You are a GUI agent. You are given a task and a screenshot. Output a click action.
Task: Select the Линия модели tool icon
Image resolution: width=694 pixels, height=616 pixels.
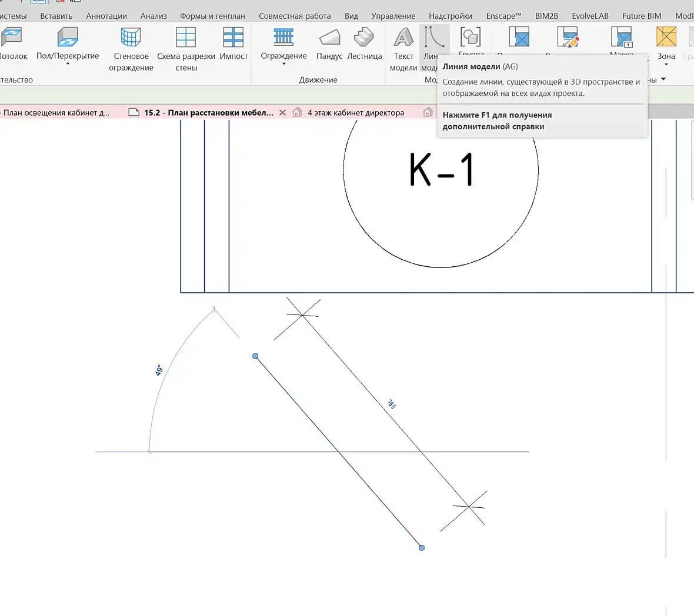[434, 37]
